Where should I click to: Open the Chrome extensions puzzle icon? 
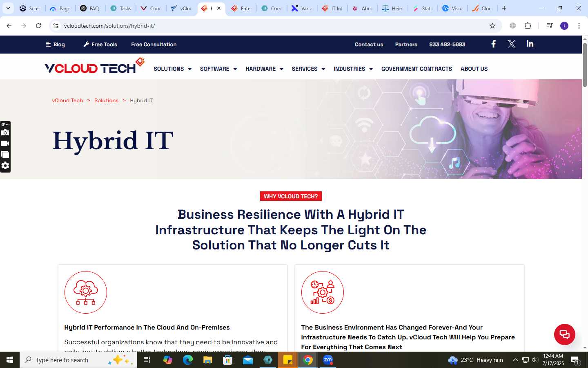[528, 26]
